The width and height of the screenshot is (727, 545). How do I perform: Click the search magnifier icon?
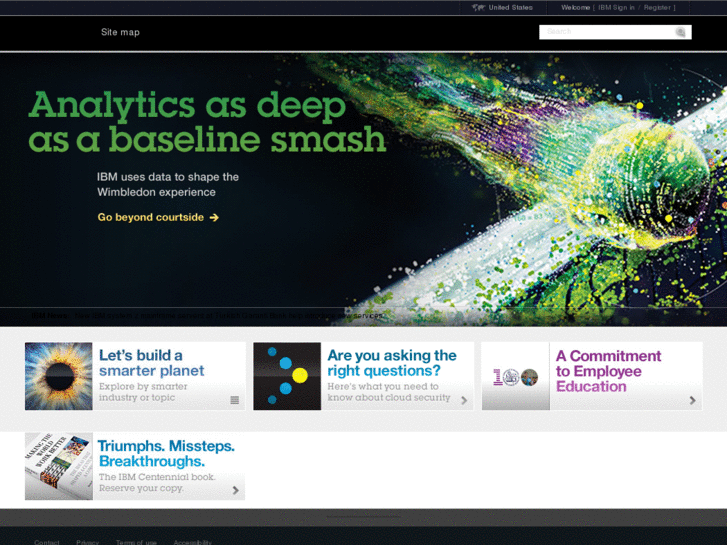click(x=680, y=32)
